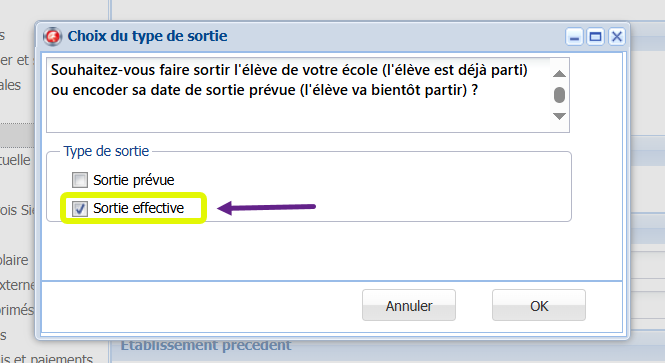Click the scroll down arrow in message box
The image size is (665, 363).
tap(559, 116)
